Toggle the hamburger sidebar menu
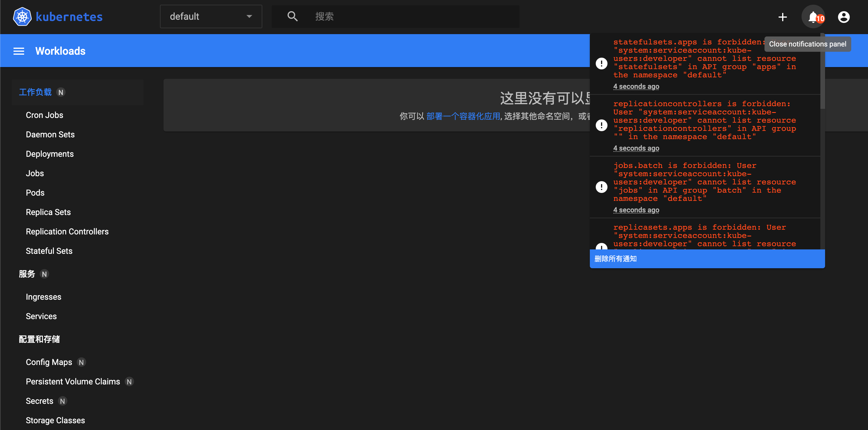The height and width of the screenshot is (430, 868). tap(19, 51)
